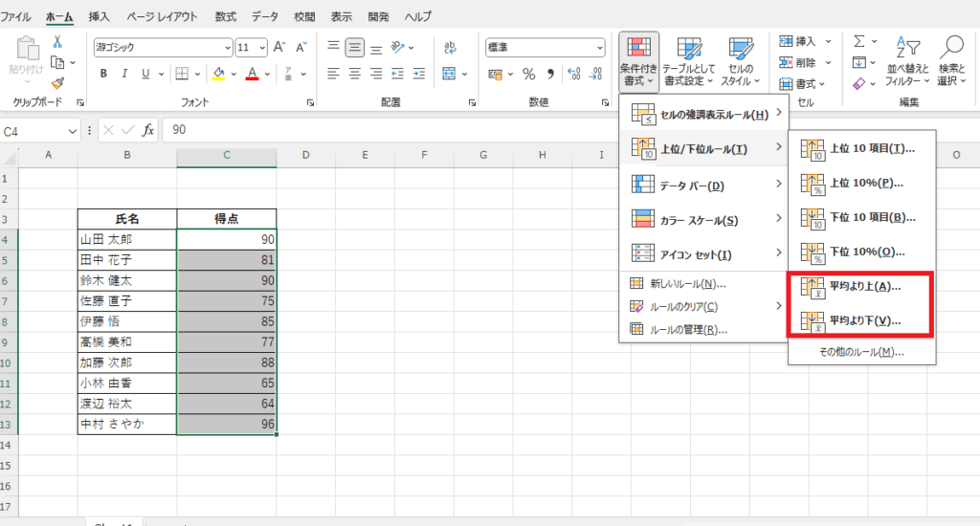
Task: Switch to the ページ レイアウト tab
Action: coord(162,17)
